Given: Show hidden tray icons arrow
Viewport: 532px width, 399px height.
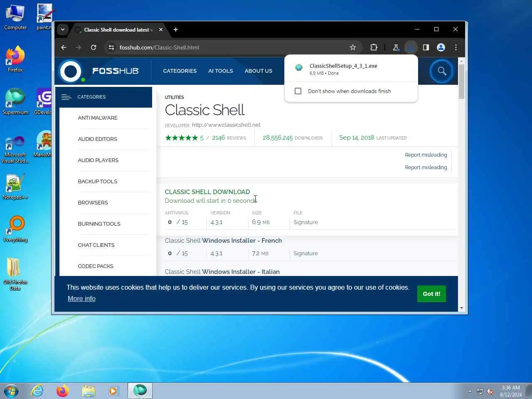Looking at the screenshot, I should pos(470,391).
